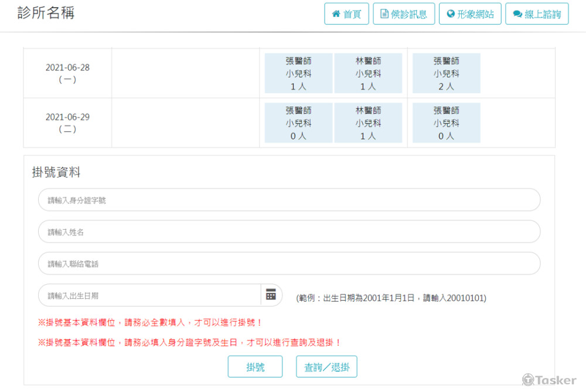Go to 形象網站 from top navigation
Image resolution: width=586 pixels, height=392 pixels.
(x=470, y=14)
